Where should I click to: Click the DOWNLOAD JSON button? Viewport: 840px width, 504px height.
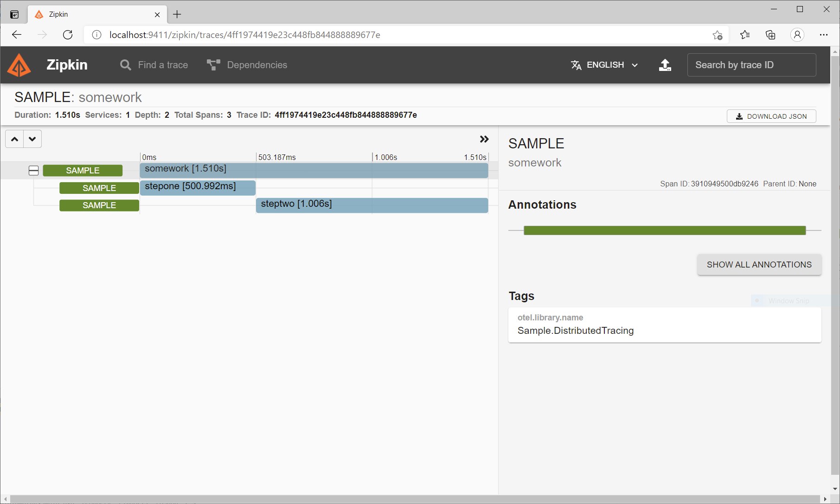pos(771,116)
